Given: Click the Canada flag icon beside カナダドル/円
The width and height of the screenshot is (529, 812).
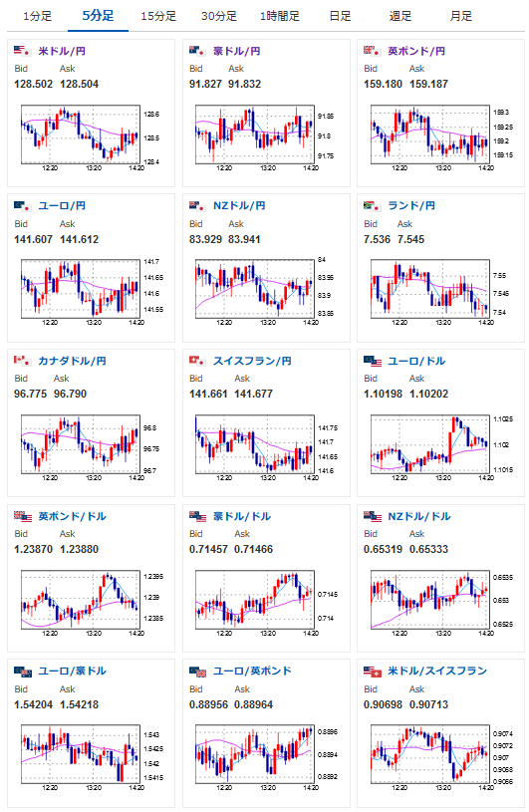Looking at the screenshot, I should coord(23,361).
